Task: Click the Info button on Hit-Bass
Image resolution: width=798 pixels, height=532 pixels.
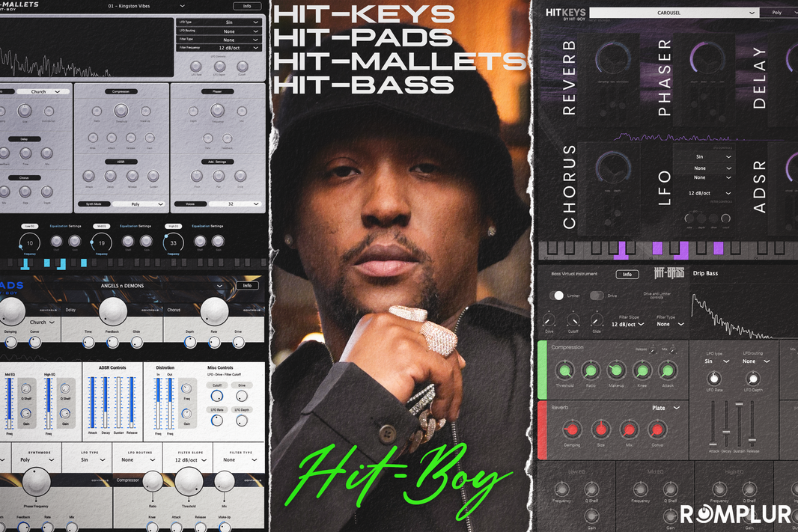Action: click(627, 274)
